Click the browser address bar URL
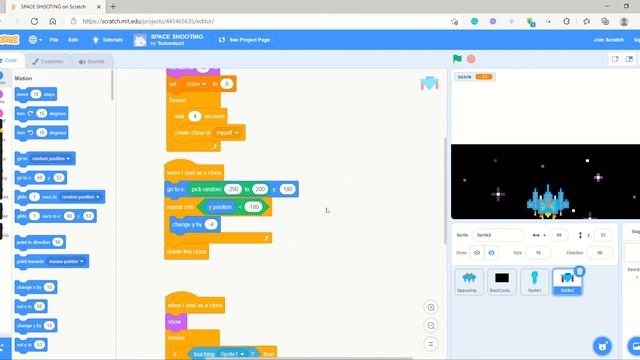 [148, 21]
